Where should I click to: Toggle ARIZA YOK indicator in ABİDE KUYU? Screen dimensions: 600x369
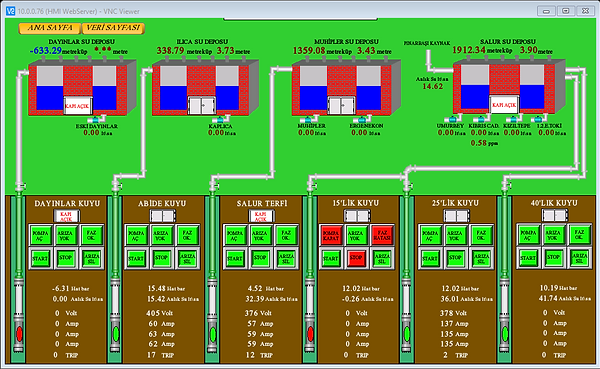tap(161, 235)
